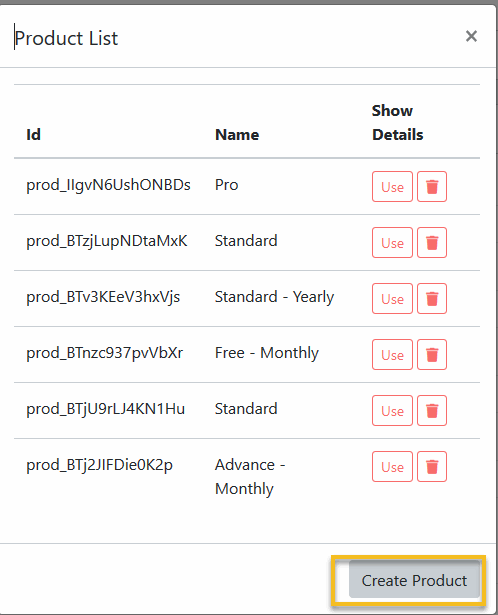Click the Show Details column header
498x615 pixels.
click(398, 123)
